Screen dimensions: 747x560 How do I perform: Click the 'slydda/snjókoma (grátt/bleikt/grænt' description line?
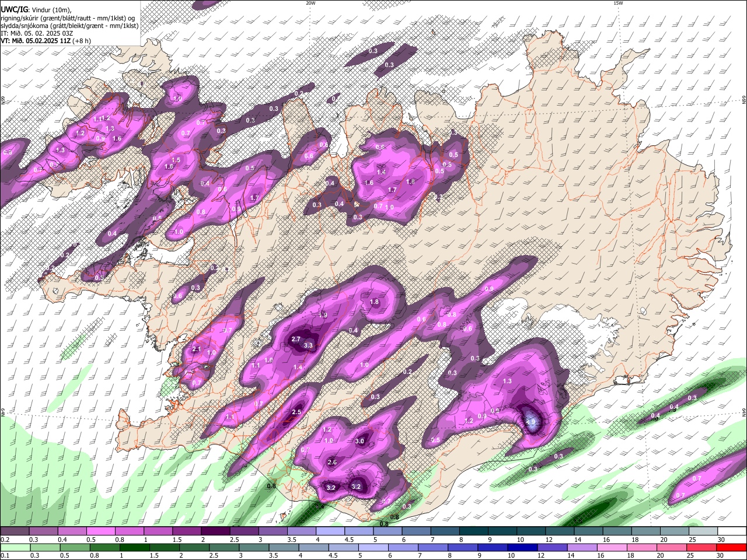tap(69, 26)
